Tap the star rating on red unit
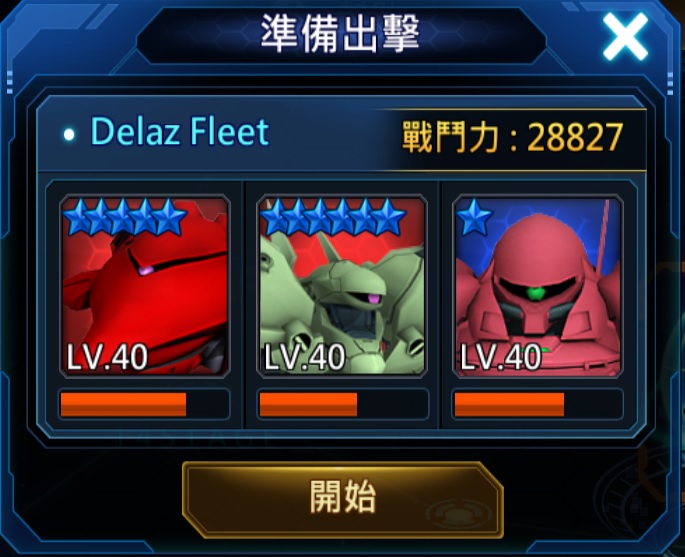Image resolution: width=685 pixels, height=557 pixels. (x=125, y=217)
